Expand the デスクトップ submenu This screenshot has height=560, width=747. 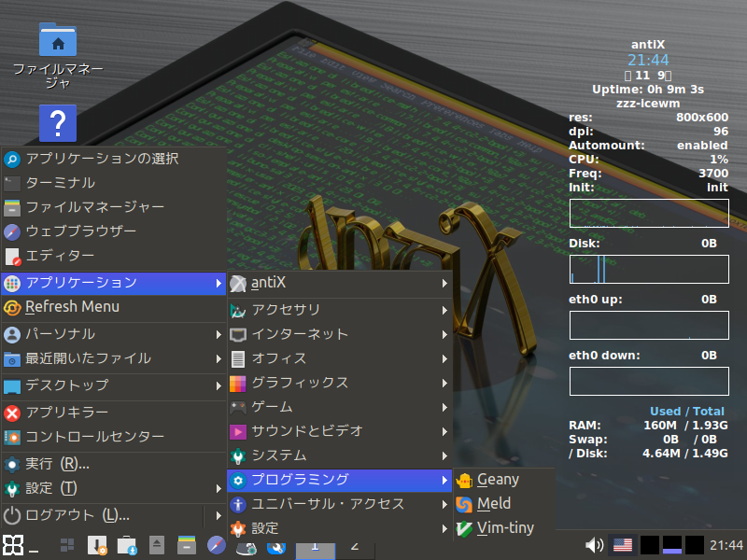pos(113,385)
